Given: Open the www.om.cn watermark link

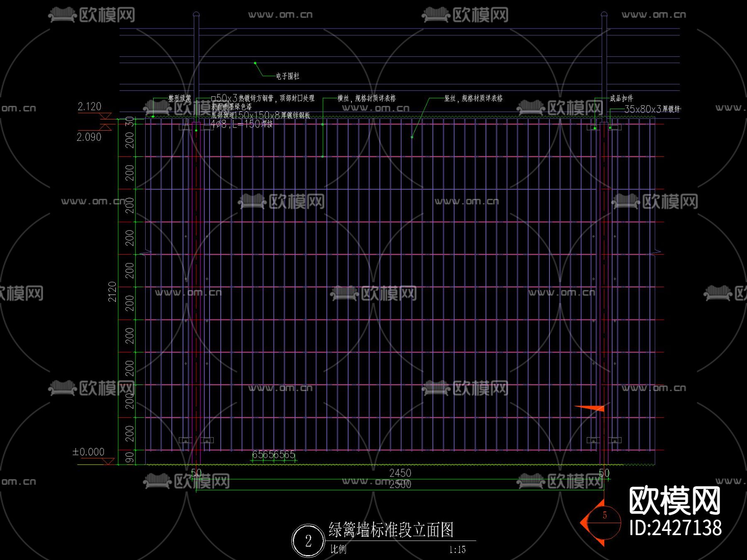Looking at the screenshot, I should [281, 14].
